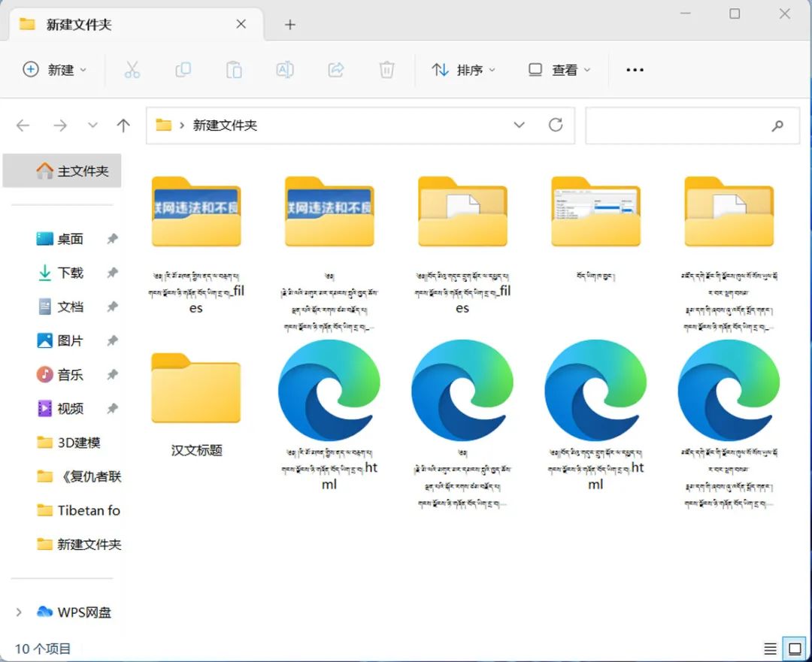Expand the WPS网盘 tree node
812x662 pixels.
click(19, 612)
